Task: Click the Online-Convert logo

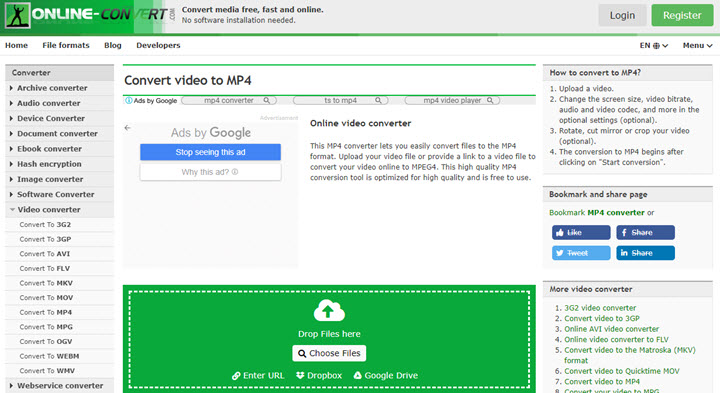Action: [x=90, y=15]
